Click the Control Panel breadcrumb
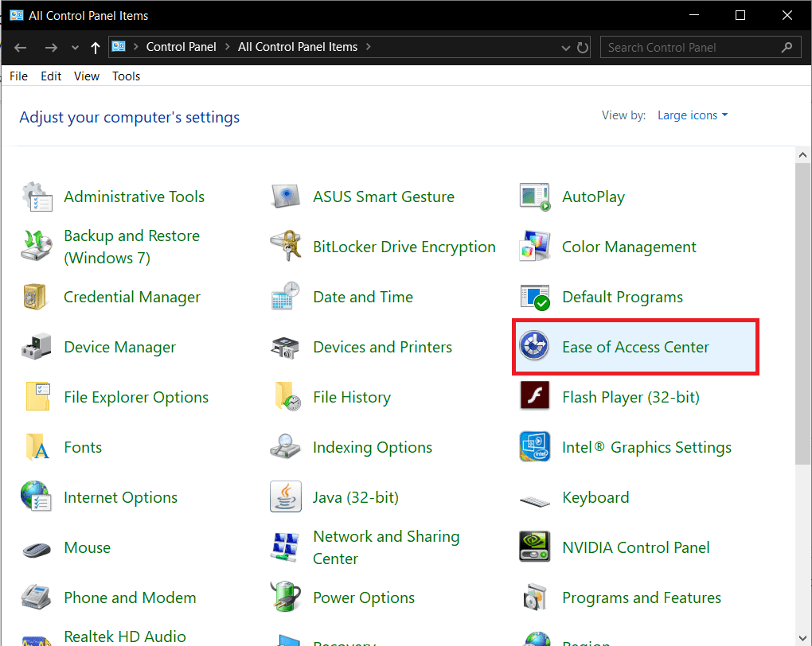This screenshot has width=812, height=646. [x=182, y=47]
